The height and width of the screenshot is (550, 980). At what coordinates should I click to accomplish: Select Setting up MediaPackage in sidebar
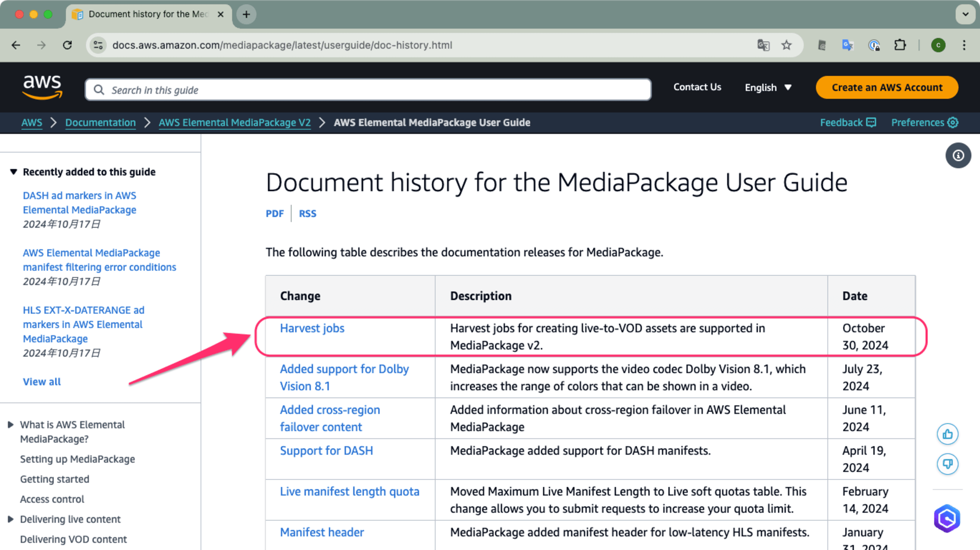click(x=77, y=459)
